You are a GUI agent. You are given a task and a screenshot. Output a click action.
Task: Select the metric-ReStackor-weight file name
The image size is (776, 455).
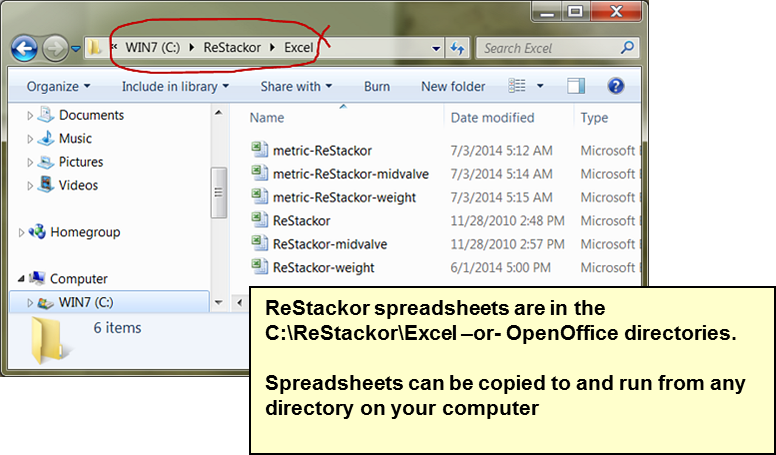(344, 197)
